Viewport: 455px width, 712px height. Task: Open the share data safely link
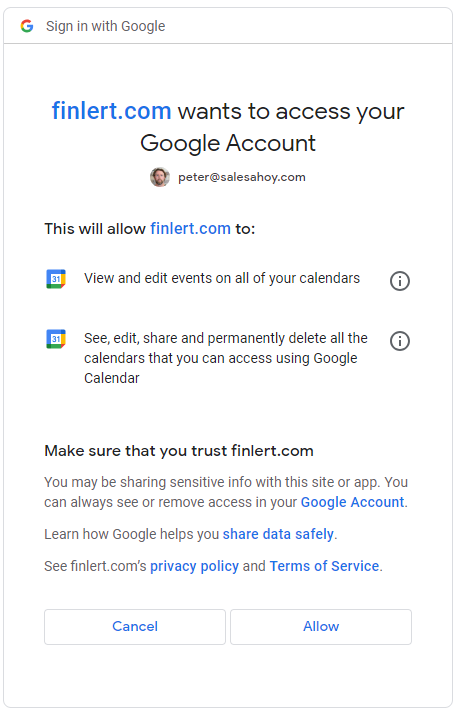pyautogui.click(x=278, y=534)
